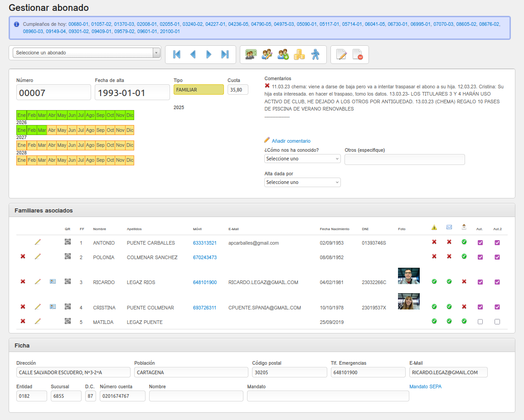Click the 'Añadir comentario' link
524x420 pixels.
click(291, 141)
